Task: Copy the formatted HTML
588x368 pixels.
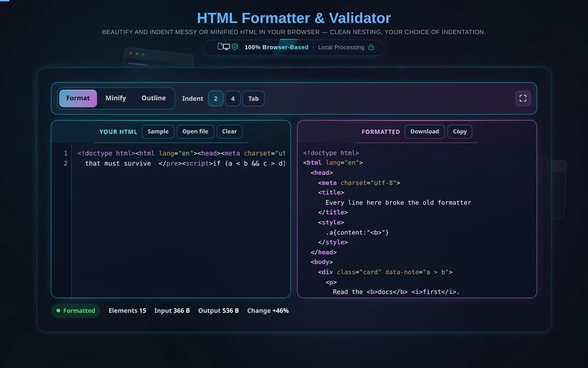Action: [460, 132]
